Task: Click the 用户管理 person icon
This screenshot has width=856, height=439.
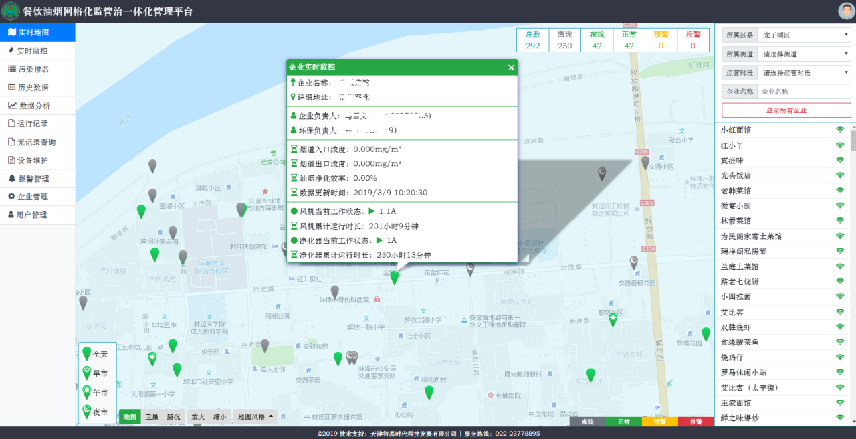Action: coord(11,215)
